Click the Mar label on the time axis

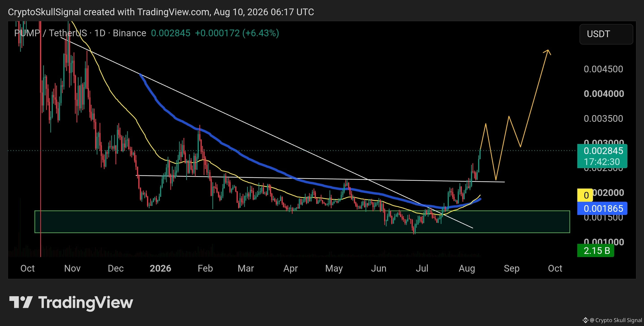tap(246, 268)
